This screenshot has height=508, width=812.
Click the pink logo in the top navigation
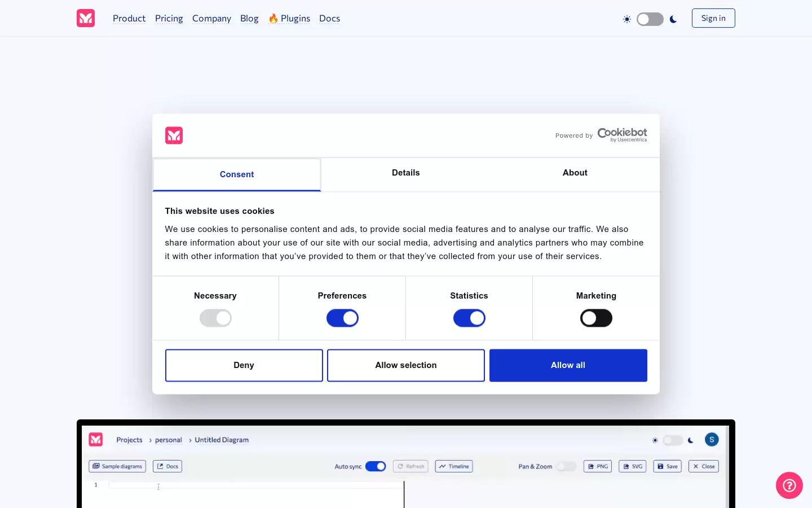(86, 18)
